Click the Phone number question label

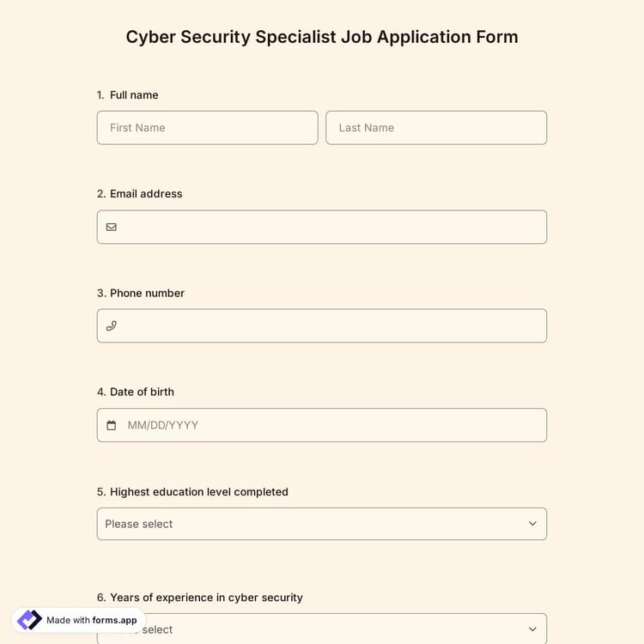146,293
